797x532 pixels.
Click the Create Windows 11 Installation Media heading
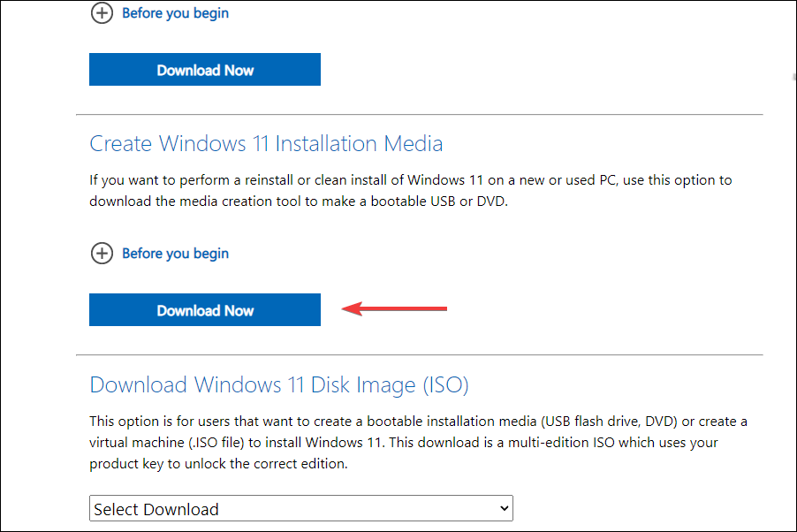tap(266, 143)
